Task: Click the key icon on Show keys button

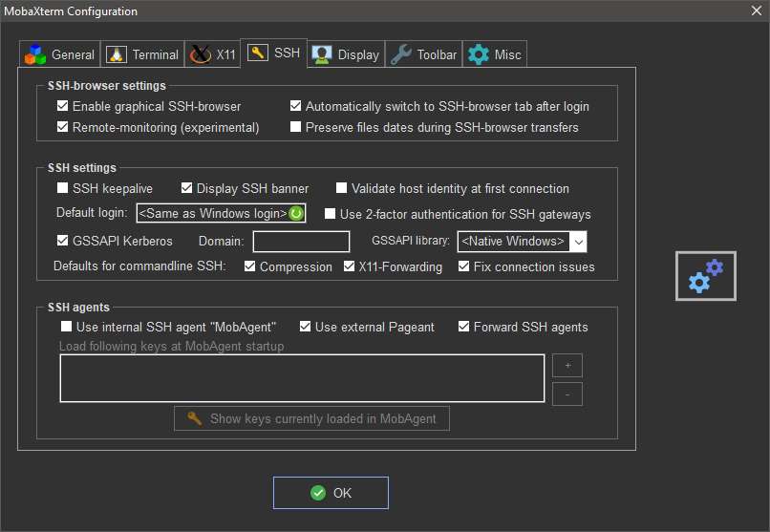Action: click(195, 418)
